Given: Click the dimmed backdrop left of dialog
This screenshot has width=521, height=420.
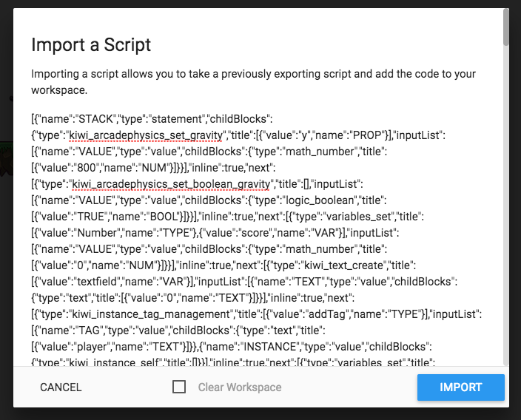Looking at the screenshot, I should click(x=6, y=222).
